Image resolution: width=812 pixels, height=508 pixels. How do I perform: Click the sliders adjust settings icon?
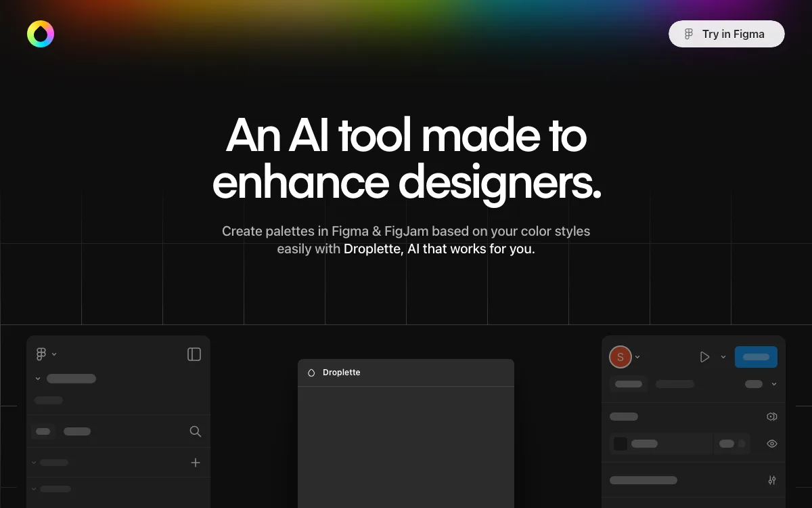click(x=772, y=480)
